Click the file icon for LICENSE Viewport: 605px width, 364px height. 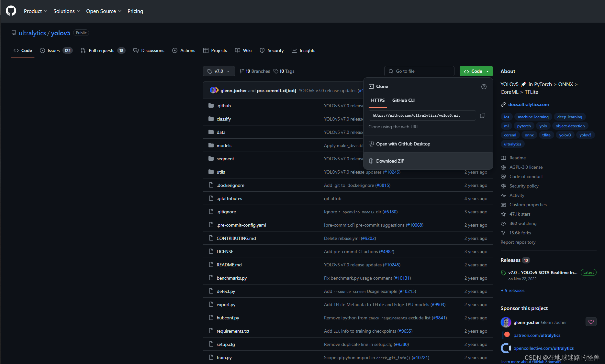pyautogui.click(x=211, y=252)
